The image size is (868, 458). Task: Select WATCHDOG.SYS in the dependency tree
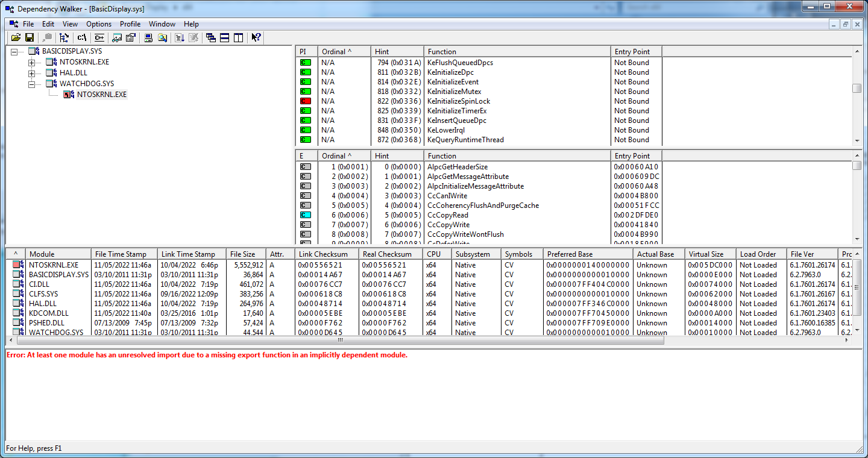click(x=87, y=84)
